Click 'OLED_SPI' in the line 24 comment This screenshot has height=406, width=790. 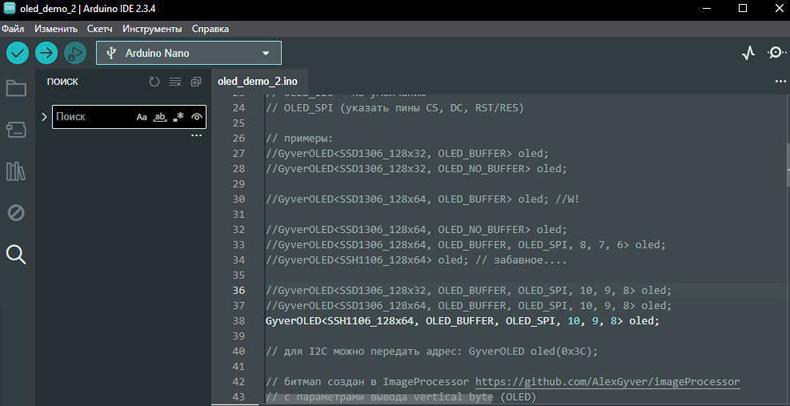click(308, 108)
